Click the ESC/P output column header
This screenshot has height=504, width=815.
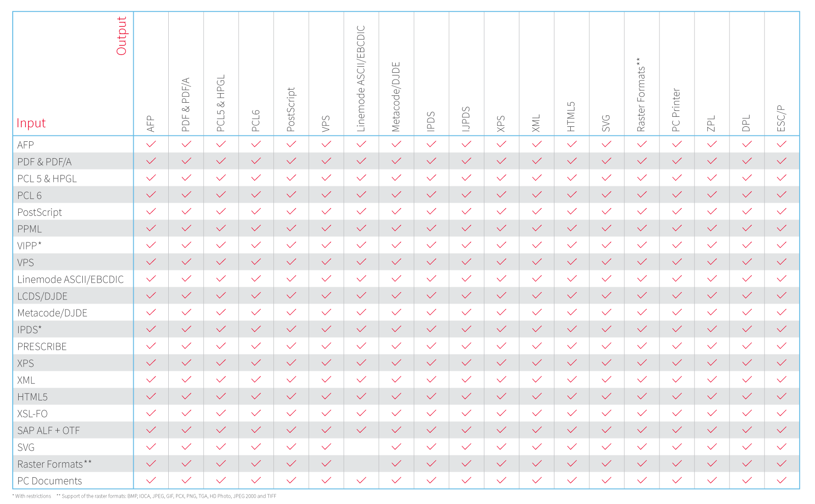(x=782, y=119)
